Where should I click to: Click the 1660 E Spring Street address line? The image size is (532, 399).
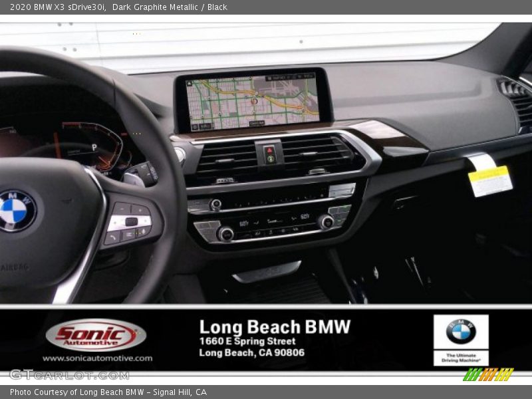pyautogui.click(x=247, y=341)
